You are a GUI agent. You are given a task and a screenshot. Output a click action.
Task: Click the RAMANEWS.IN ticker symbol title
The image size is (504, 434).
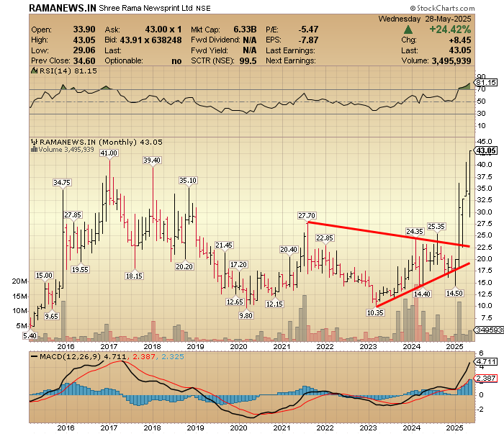click(63, 8)
